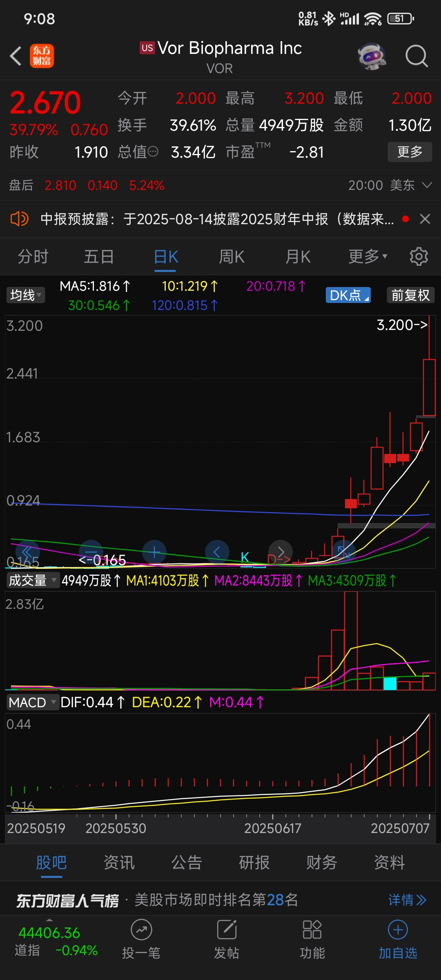Open the 资料 company profile tab
The width and height of the screenshot is (441, 980).
click(x=390, y=862)
